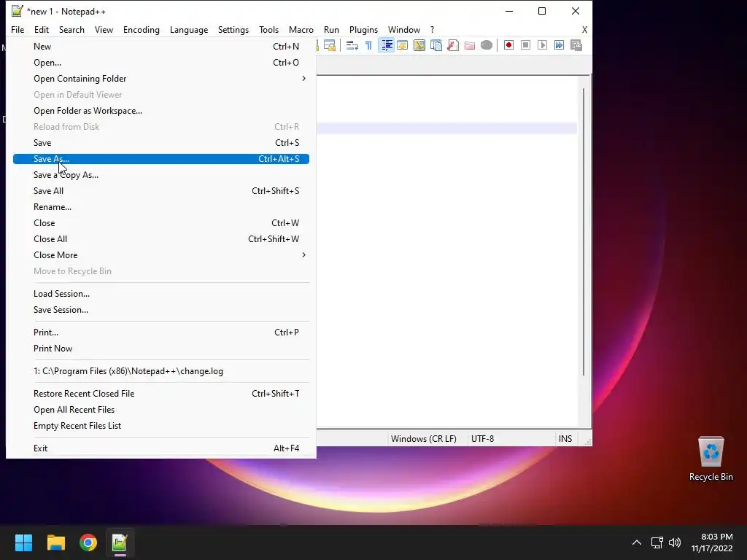Open the View menu
The image size is (747, 560).
[x=104, y=29]
